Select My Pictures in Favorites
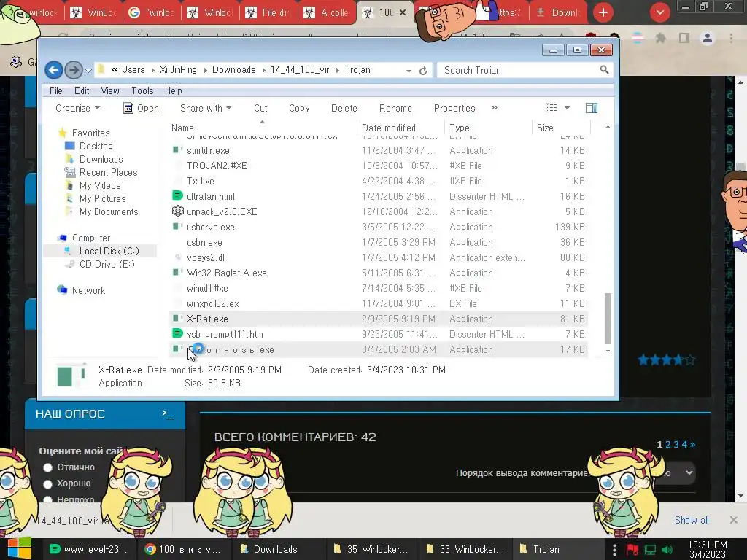The width and height of the screenshot is (747, 560). tap(102, 198)
